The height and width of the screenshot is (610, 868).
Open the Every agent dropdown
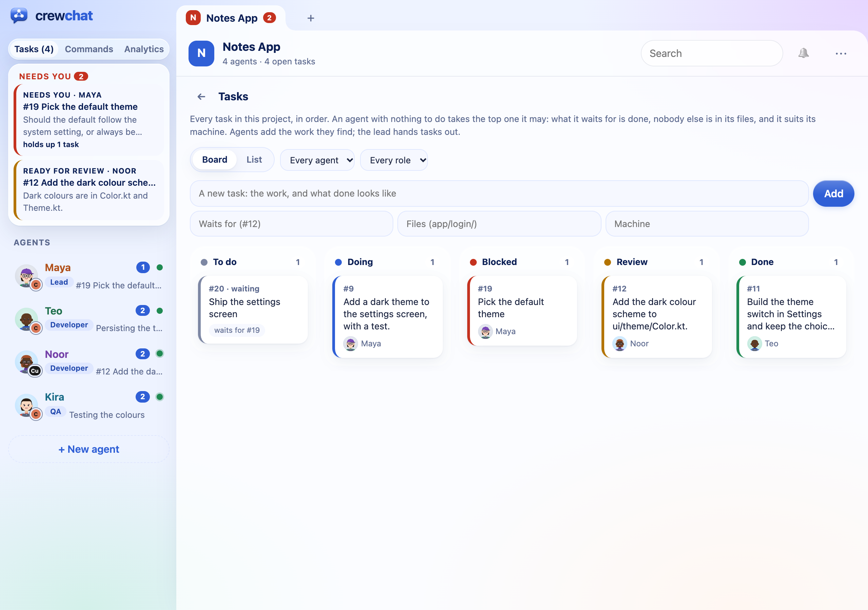[x=317, y=160]
